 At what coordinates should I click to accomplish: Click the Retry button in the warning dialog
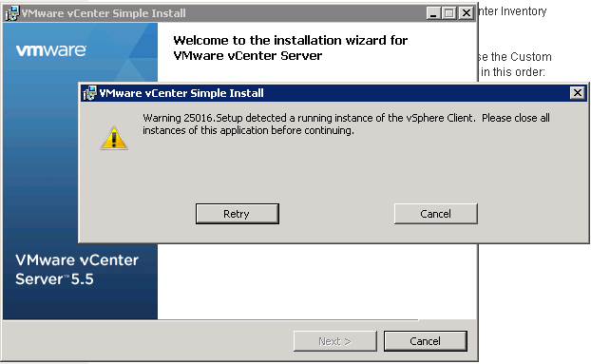(x=238, y=214)
